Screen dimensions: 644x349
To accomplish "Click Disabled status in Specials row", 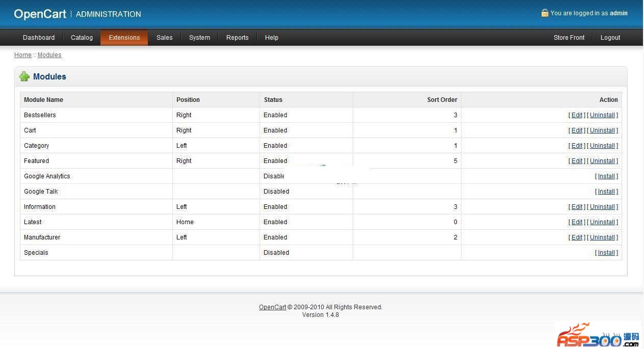I will [x=276, y=253].
